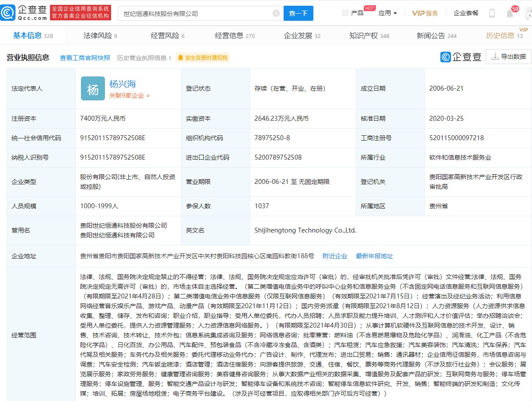Click the bell icon for change notifications

pos(181,58)
